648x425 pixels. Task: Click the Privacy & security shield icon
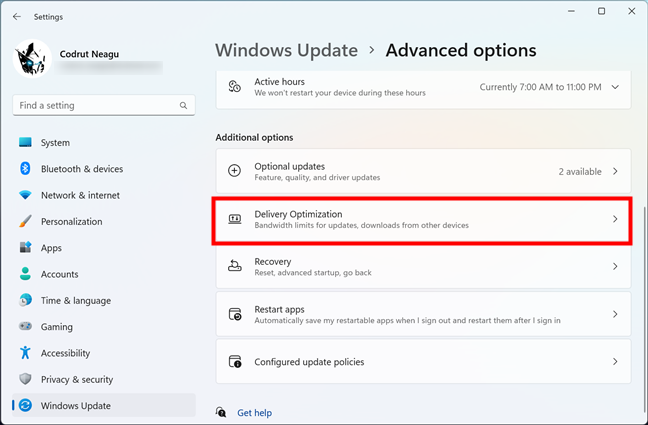(25, 379)
